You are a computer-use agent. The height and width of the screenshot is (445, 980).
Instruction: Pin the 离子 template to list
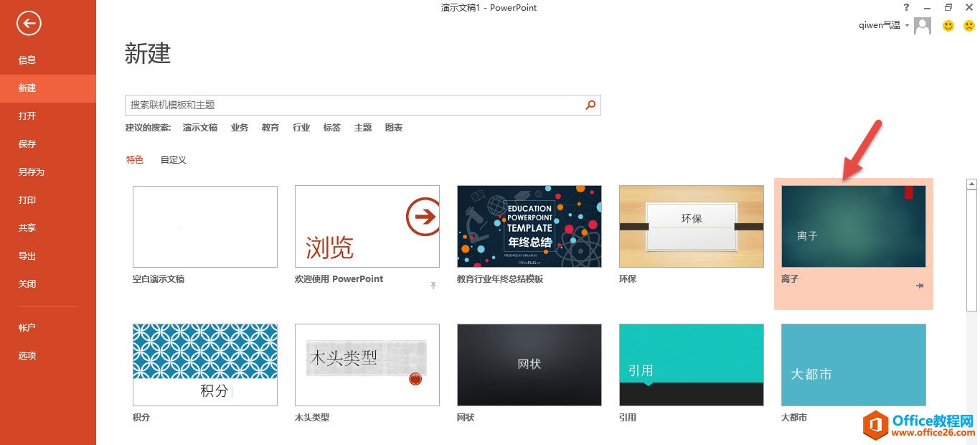coord(920,286)
